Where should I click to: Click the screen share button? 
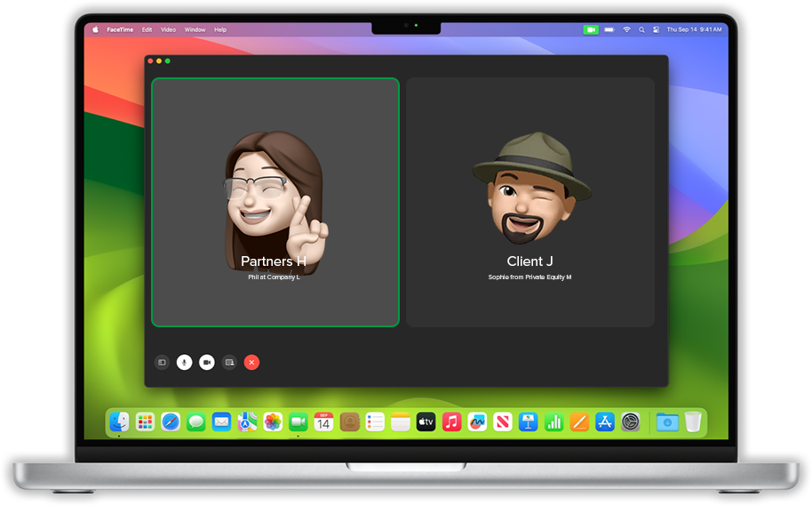[x=229, y=362]
